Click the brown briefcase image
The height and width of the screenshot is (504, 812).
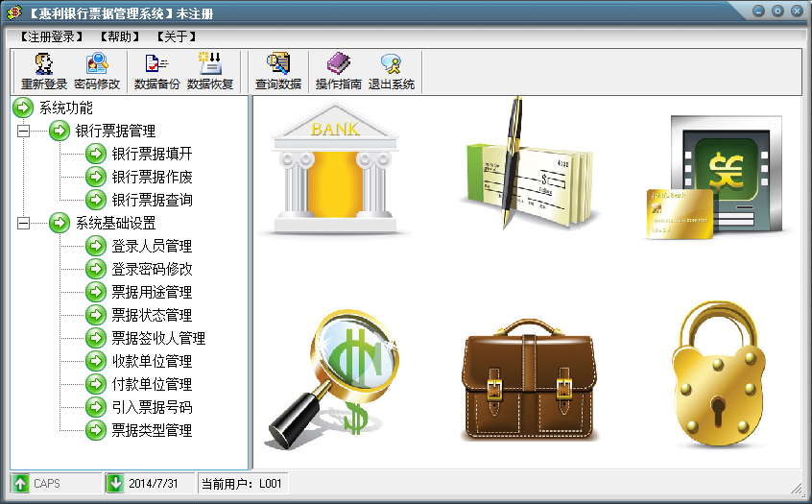point(529,380)
